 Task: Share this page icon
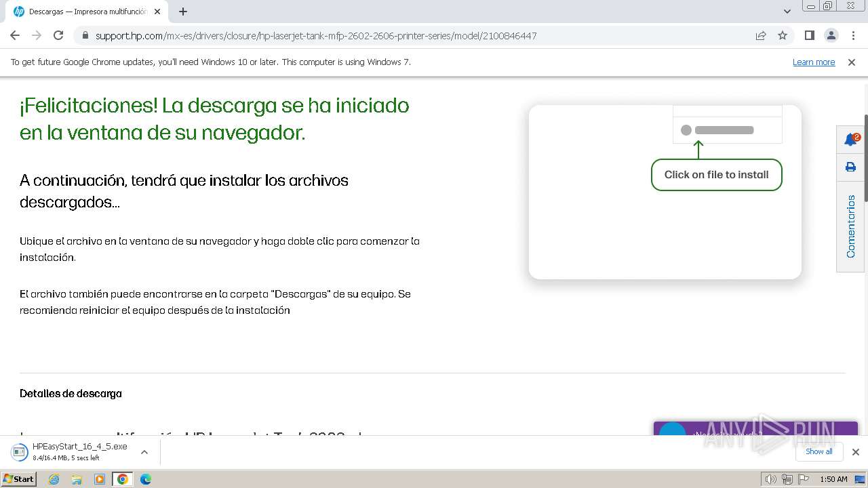pos(761,35)
